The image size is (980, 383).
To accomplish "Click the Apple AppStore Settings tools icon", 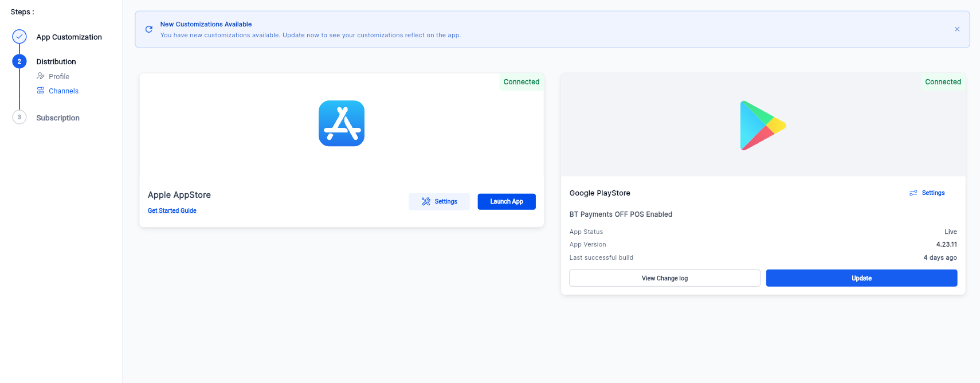I will (426, 201).
